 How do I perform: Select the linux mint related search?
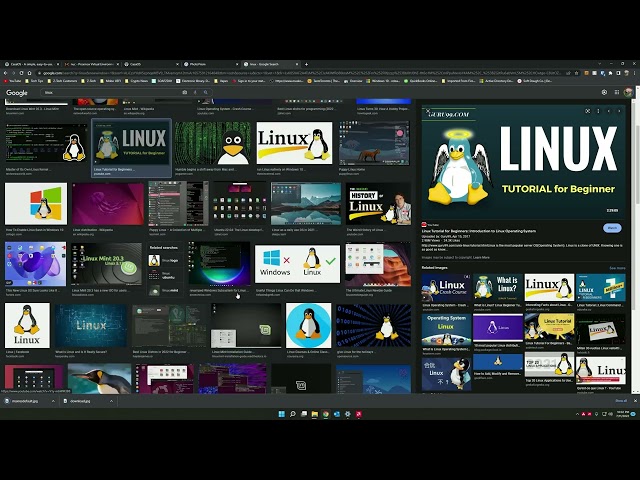pos(165,291)
